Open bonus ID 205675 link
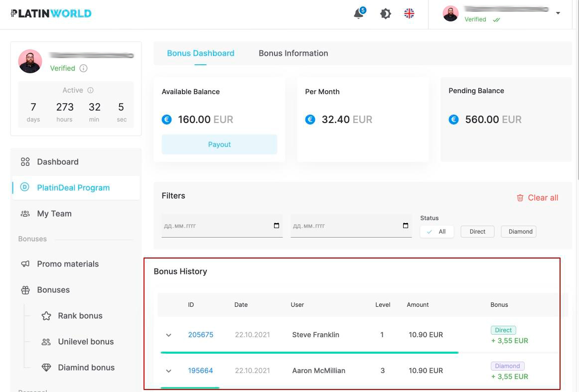 [200, 335]
